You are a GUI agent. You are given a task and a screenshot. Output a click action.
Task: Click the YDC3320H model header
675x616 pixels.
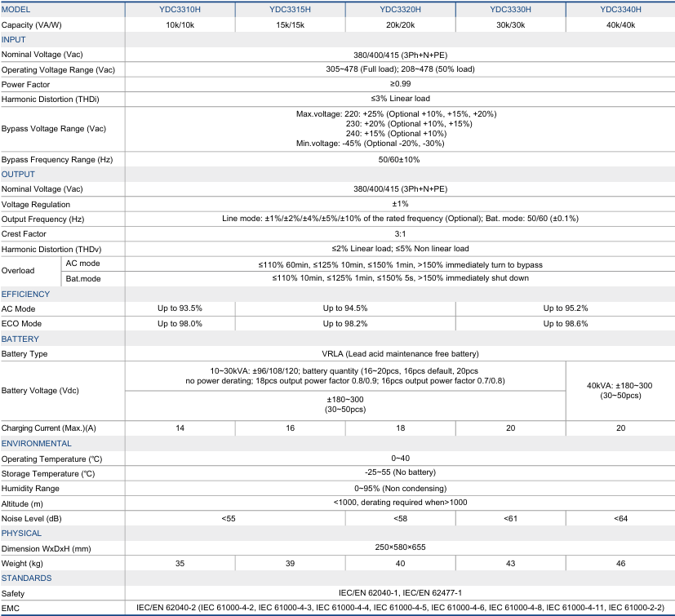point(401,10)
